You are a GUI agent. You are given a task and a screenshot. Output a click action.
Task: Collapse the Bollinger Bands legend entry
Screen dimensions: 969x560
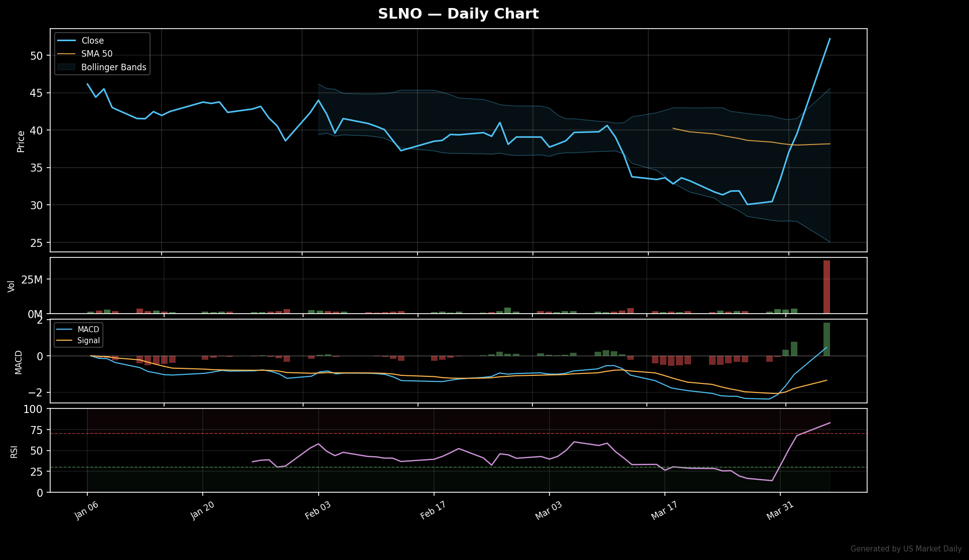tap(113, 67)
